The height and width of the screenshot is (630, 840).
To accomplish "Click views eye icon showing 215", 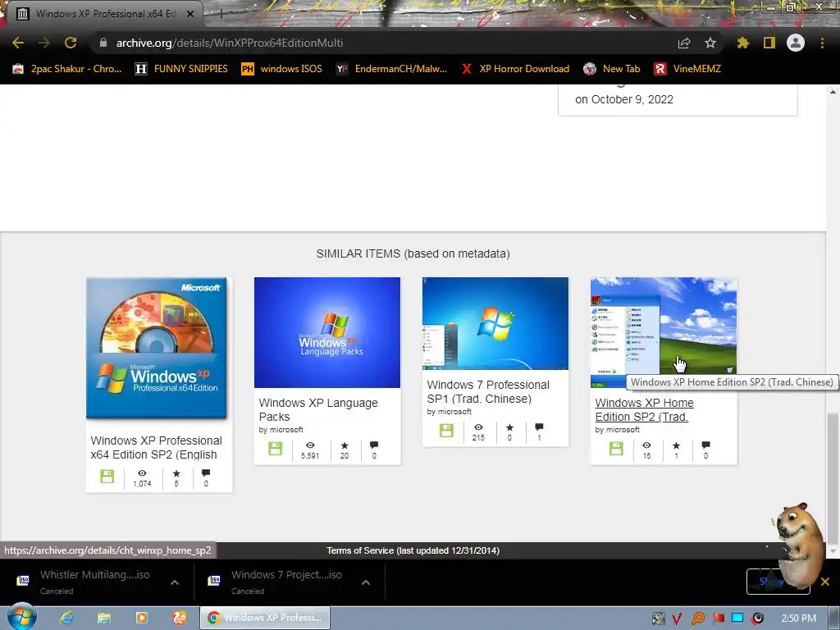I will (x=478, y=427).
